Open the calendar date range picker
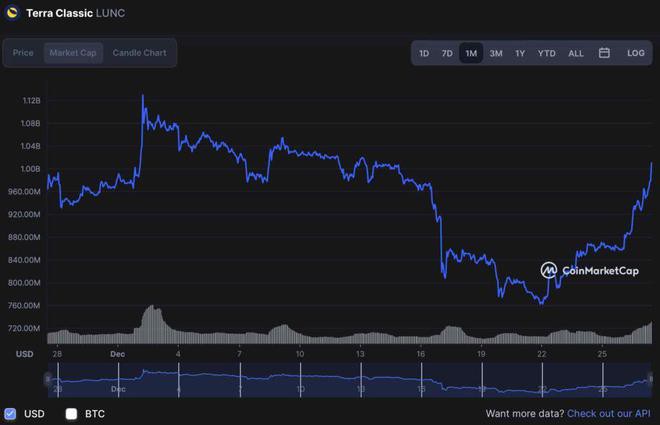 [604, 53]
